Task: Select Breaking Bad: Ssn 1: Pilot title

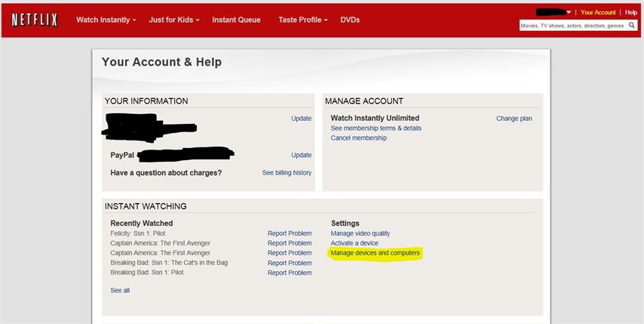Action: pos(147,273)
